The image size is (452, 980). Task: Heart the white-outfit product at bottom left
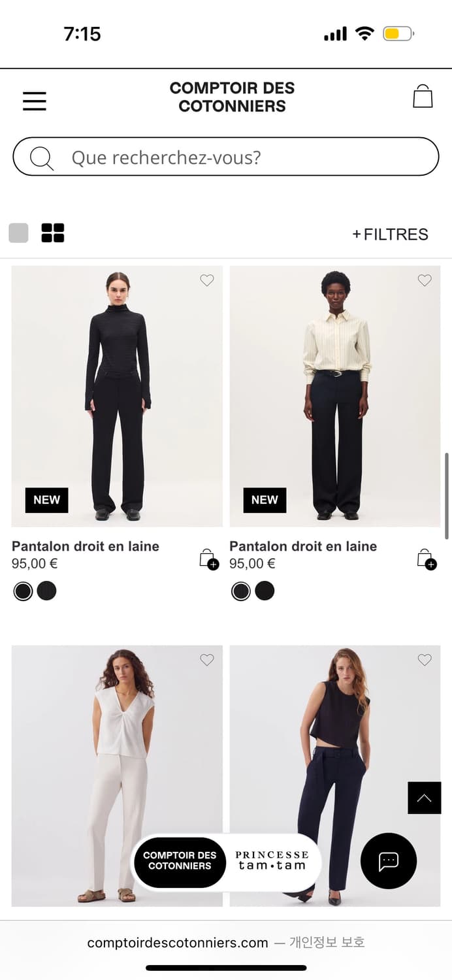tap(207, 660)
